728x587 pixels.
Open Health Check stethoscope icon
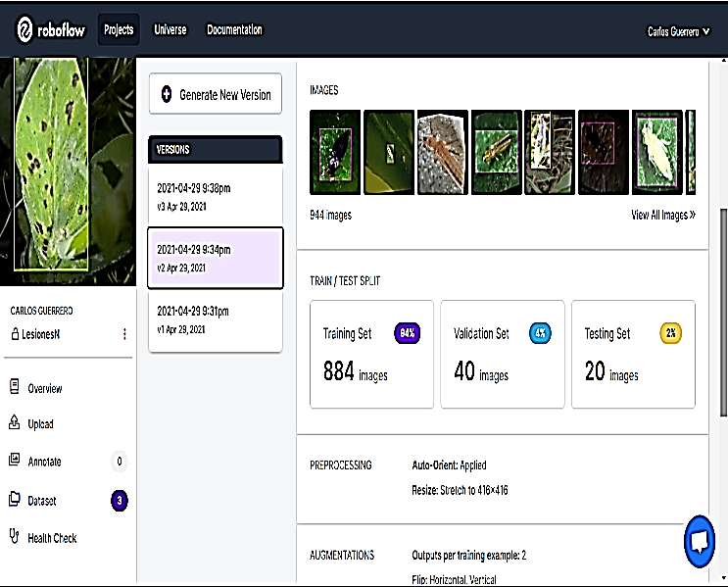[x=14, y=537]
